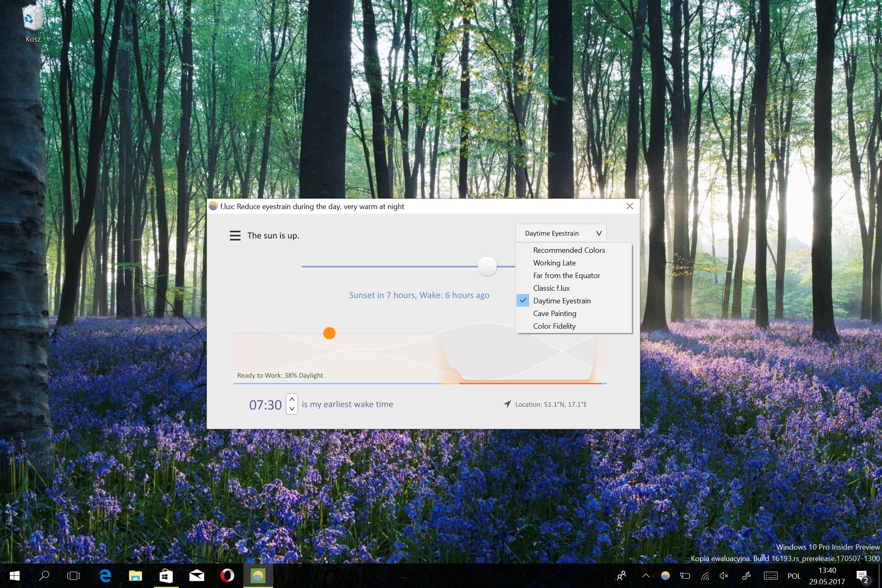Open Microsoft Store from taskbar
Image resolution: width=882 pixels, height=588 pixels.
[166, 576]
